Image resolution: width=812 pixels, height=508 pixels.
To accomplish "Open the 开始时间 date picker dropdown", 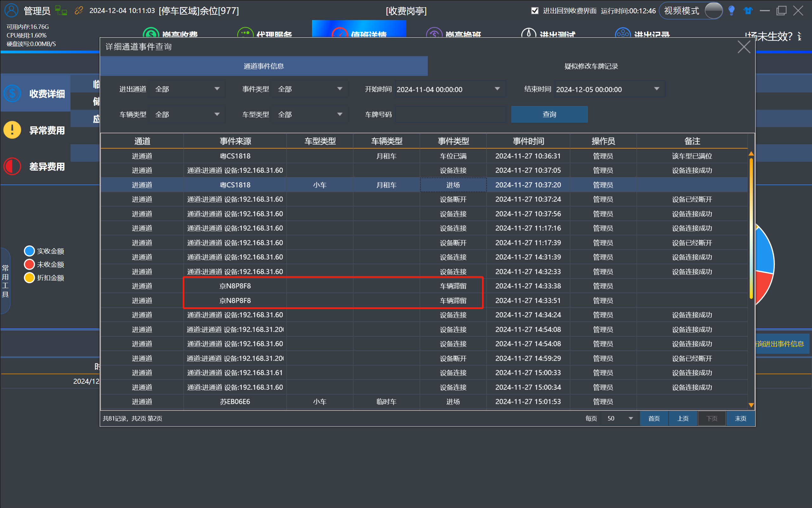I will click(x=497, y=89).
